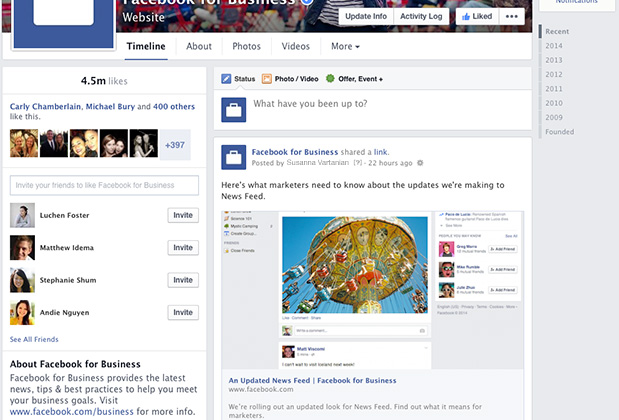
Task: Switch to the About tab
Action: click(x=199, y=47)
